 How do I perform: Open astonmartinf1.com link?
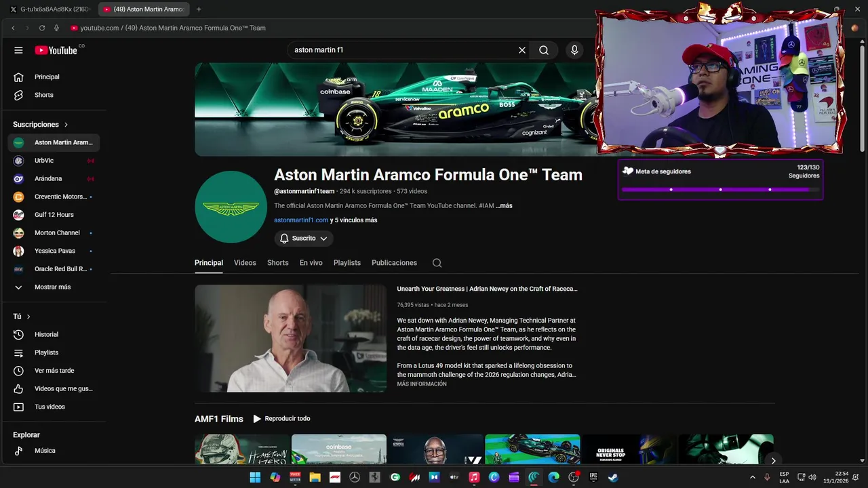click(x=301, y=220)
